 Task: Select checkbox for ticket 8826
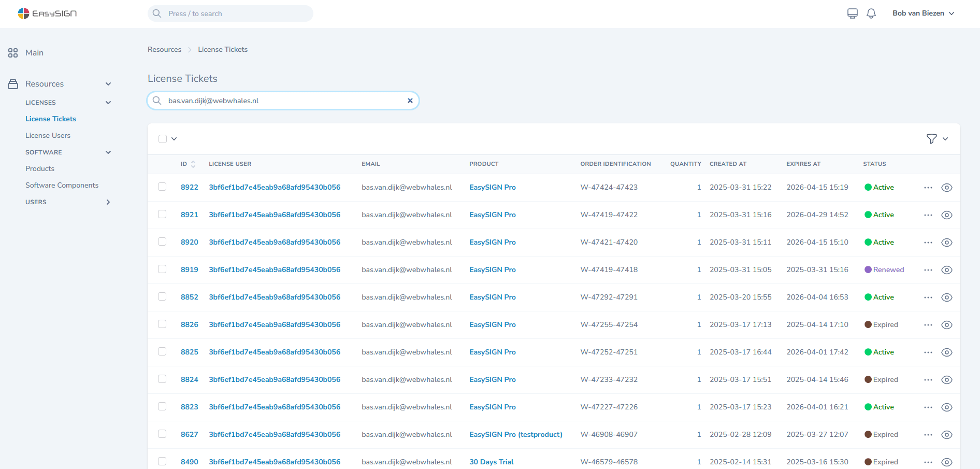pos(162,324)
